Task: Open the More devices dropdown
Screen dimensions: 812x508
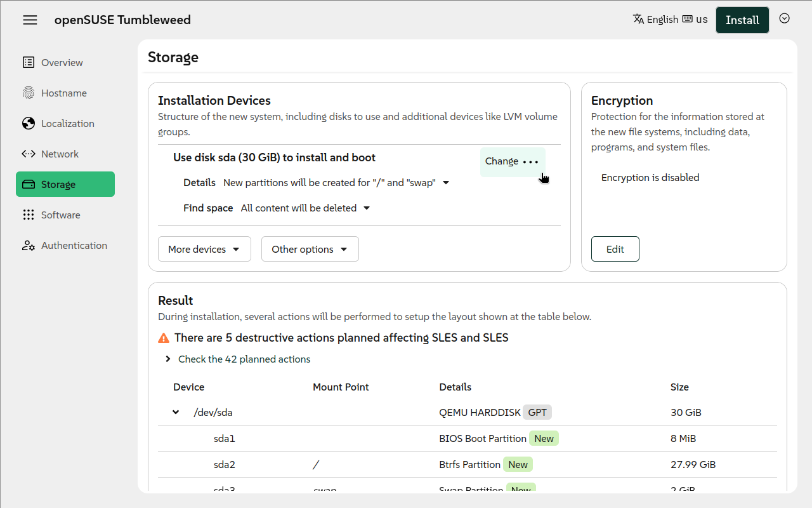Action: tap(204, 250)
